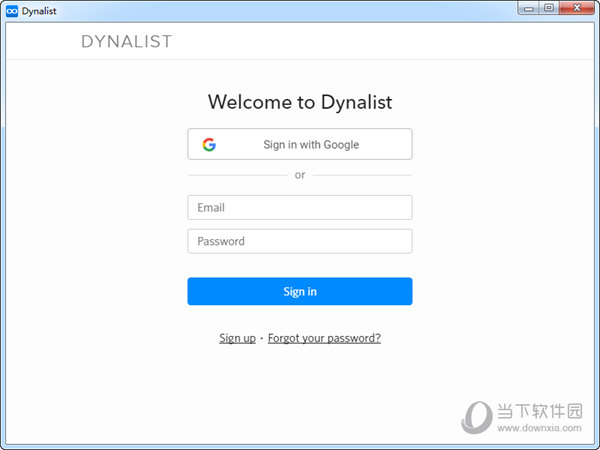Minimize the Dynalist window
This screenshot has width=600, height=450.
click(x=528, y=8)
